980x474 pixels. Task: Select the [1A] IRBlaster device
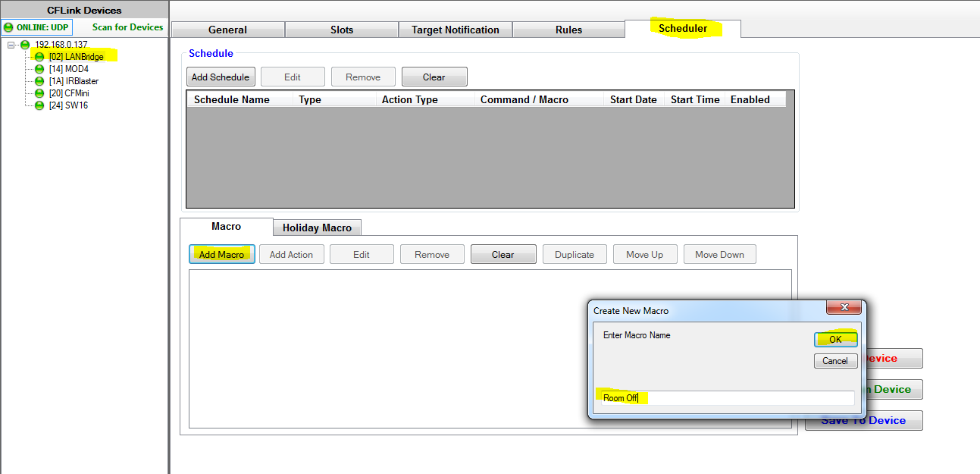(74, 81)
